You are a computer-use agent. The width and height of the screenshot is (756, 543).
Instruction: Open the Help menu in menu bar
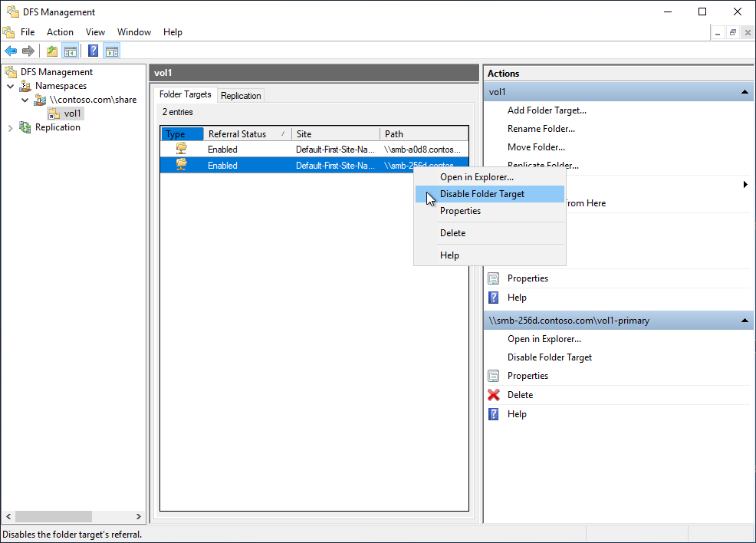173,32
